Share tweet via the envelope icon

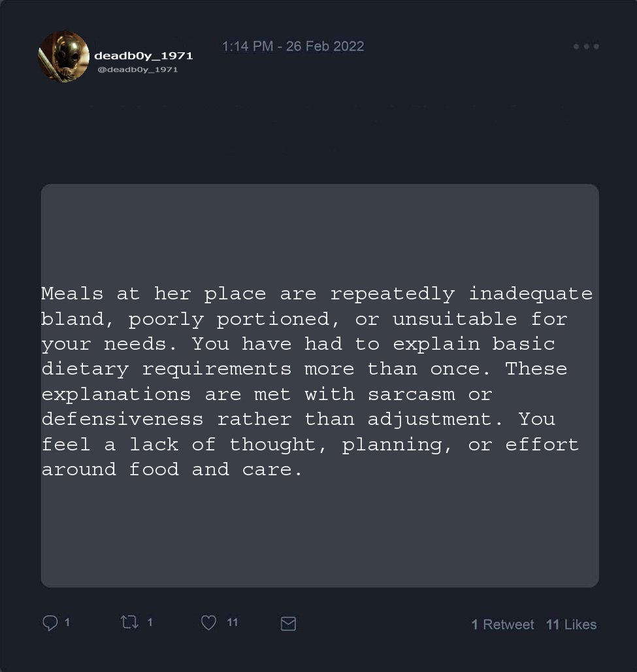pos(288,624)
